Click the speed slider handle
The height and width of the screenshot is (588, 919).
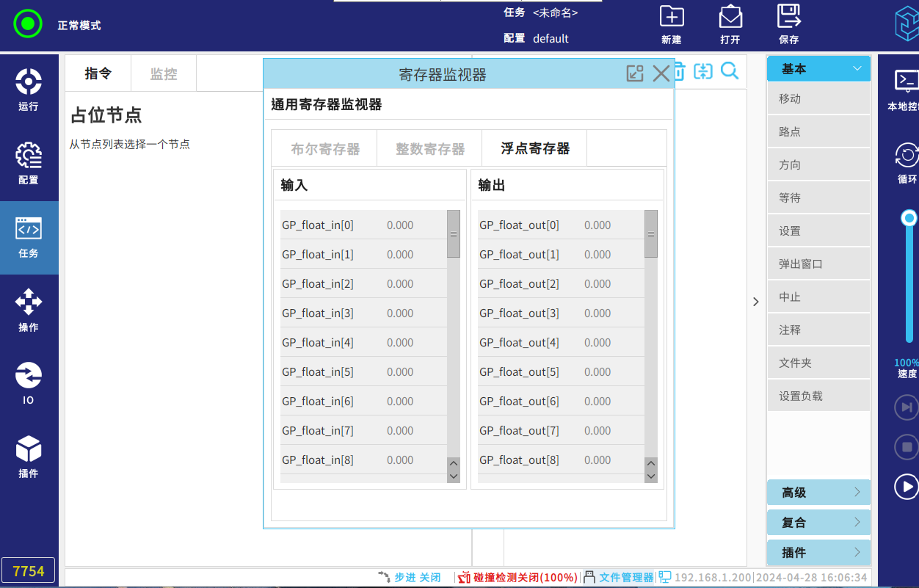[909, 218]
